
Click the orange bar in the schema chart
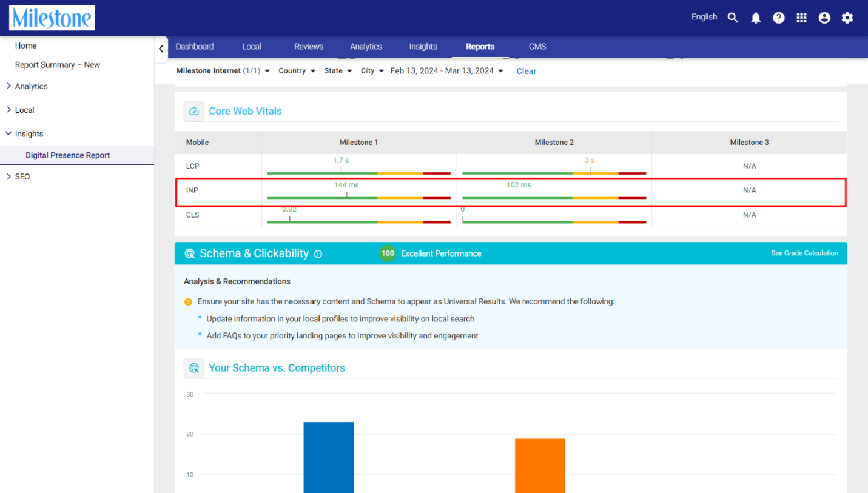[540, 466]
